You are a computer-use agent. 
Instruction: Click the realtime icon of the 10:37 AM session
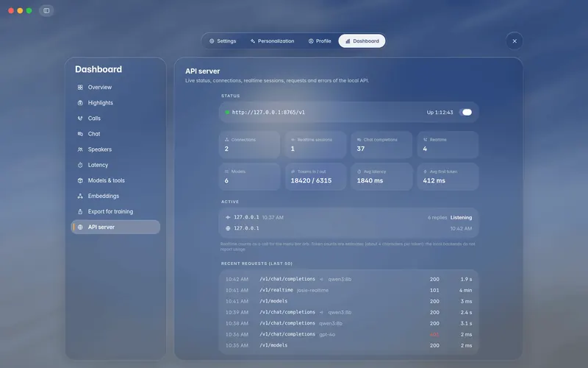(x=228, y=217)
